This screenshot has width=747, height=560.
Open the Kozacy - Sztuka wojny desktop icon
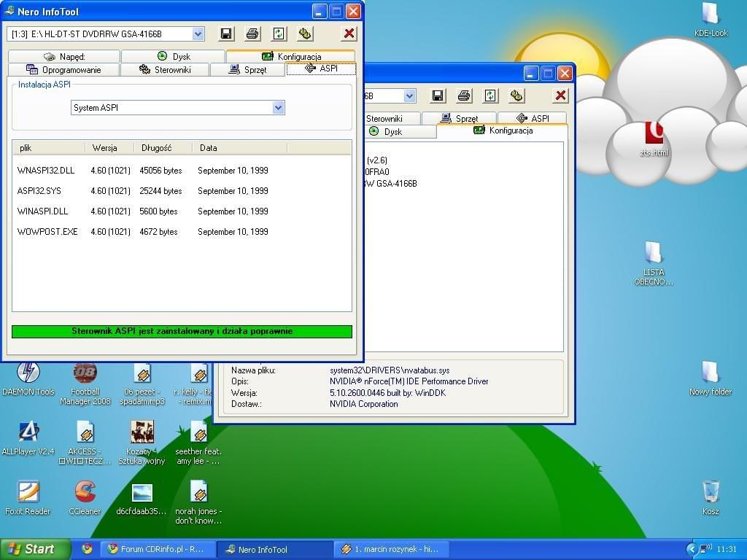142,443
